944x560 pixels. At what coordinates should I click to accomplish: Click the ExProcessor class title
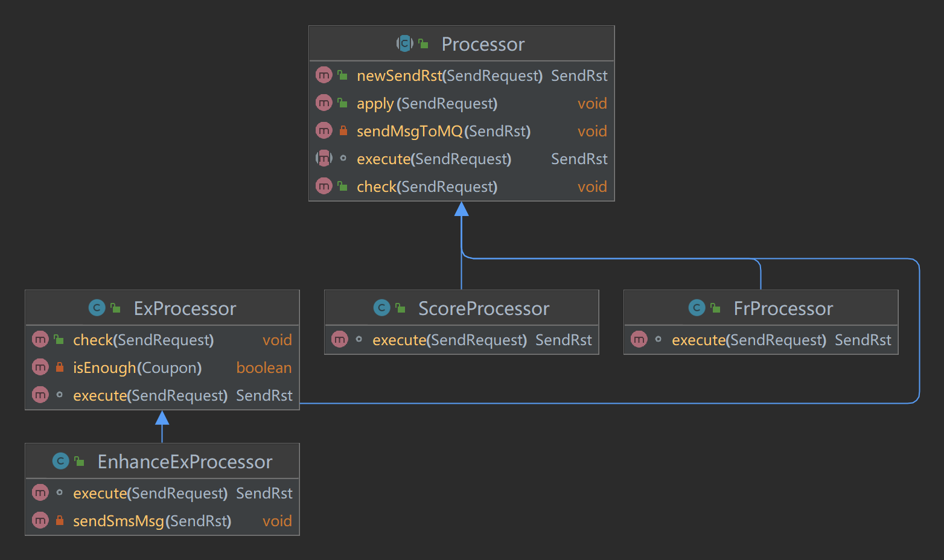click(185, 308)
